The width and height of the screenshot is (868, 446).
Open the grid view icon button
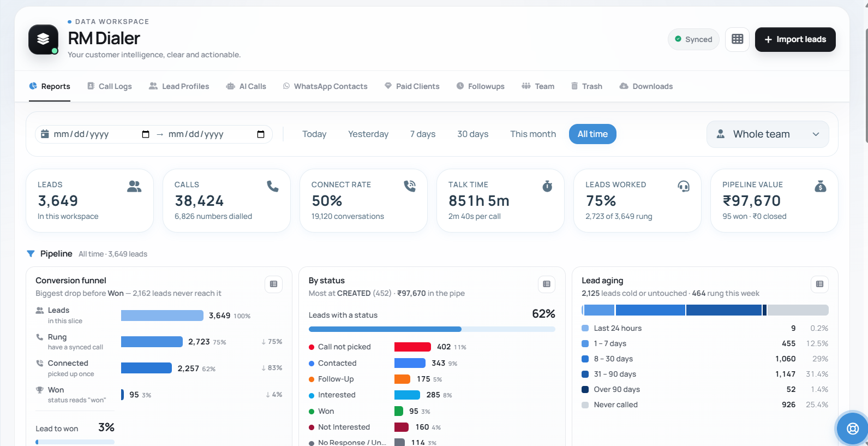tap(737, 39)
